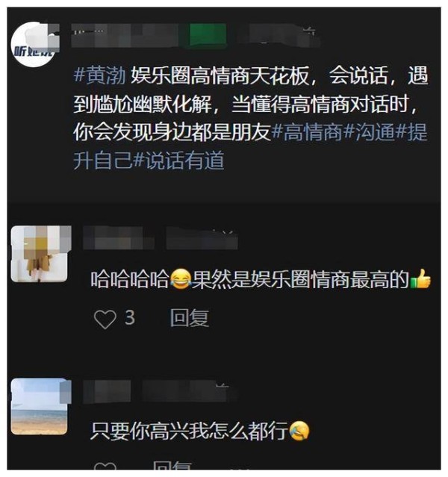Click the green blurred badge beside poster name
Image resolution: width=448 pixels, height=477 pixels.
click(x=208, y=36)
